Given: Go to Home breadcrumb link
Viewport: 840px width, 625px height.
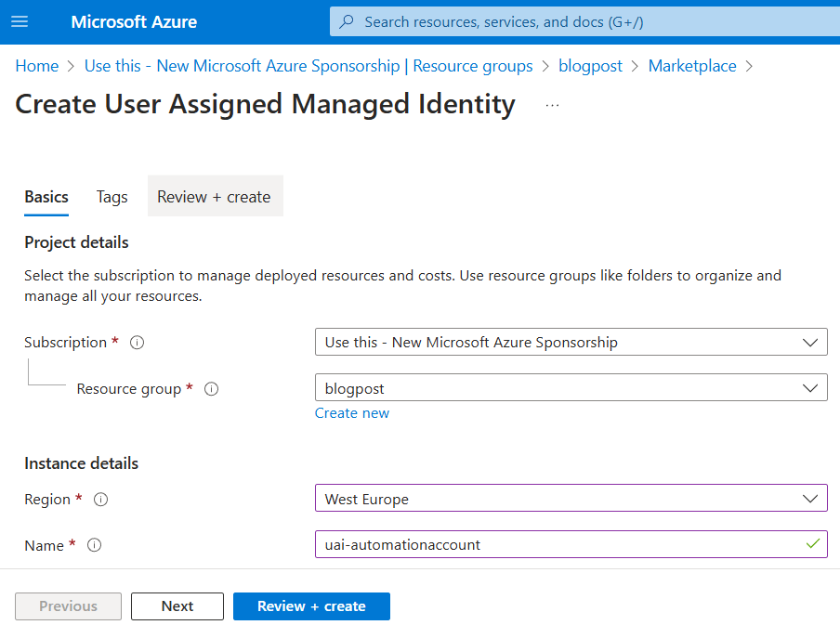Looking at the screenshot, I should 36,66.
